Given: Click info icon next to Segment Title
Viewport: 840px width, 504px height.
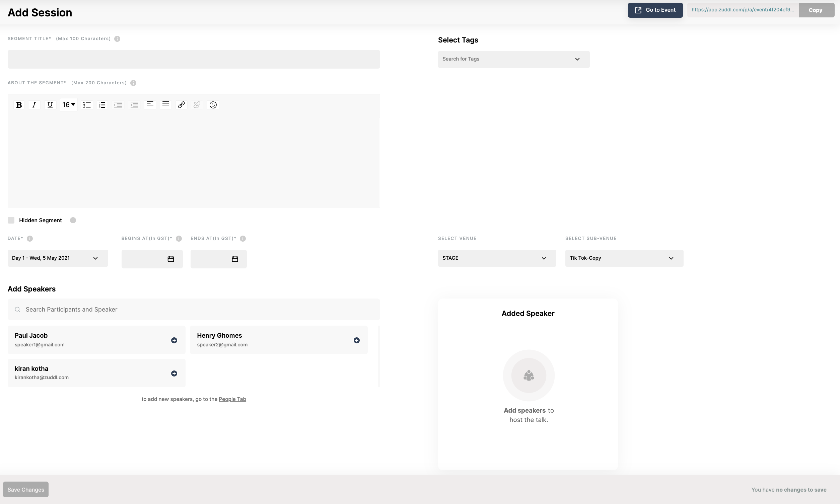Looking at the screenshot, I should 117,39.
